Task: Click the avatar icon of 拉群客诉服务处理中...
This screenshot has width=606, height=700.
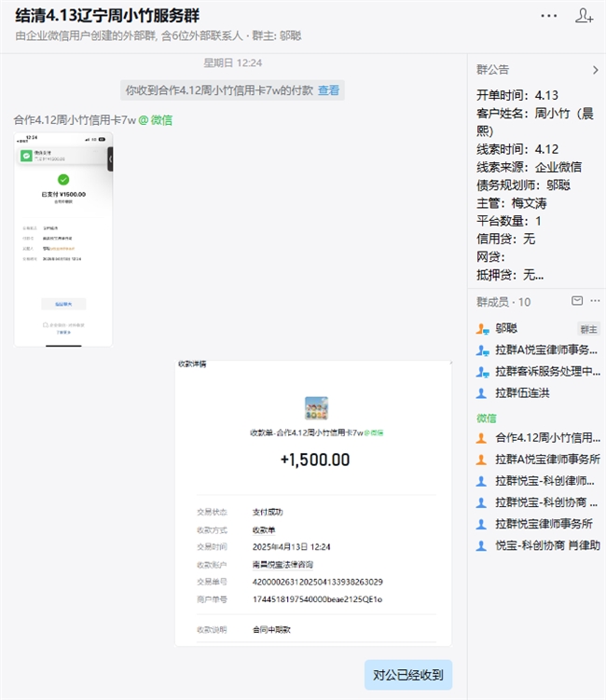Action: [x=482, y=372]
